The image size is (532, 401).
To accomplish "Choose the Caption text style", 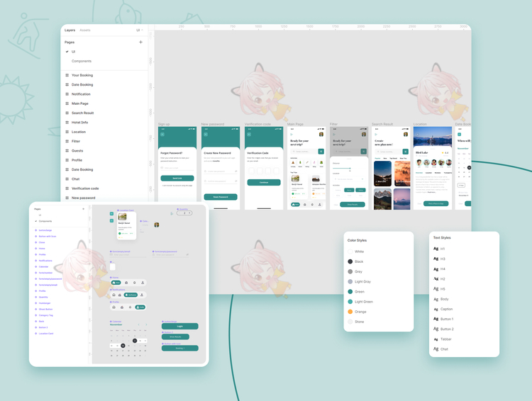I will (443, 309).
